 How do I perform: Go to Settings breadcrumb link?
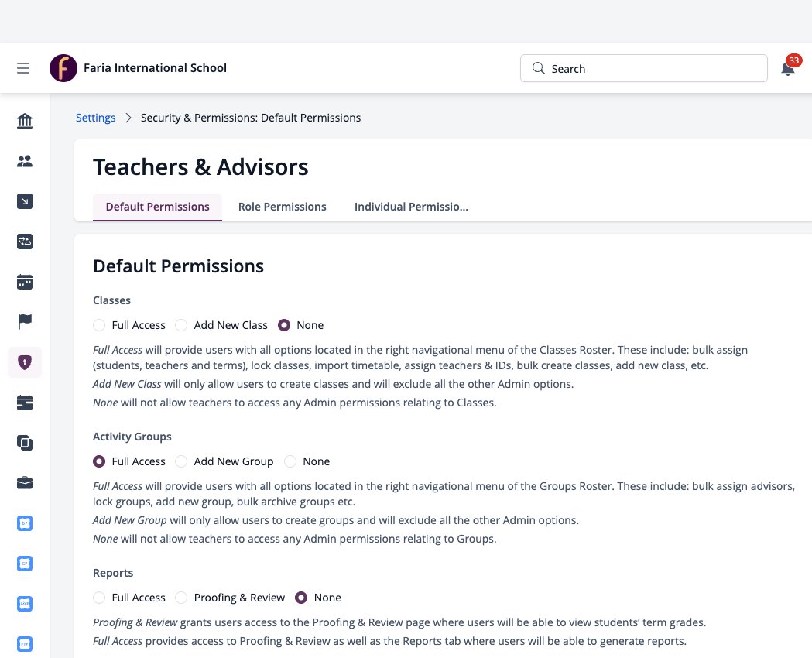tap(96, 118)
